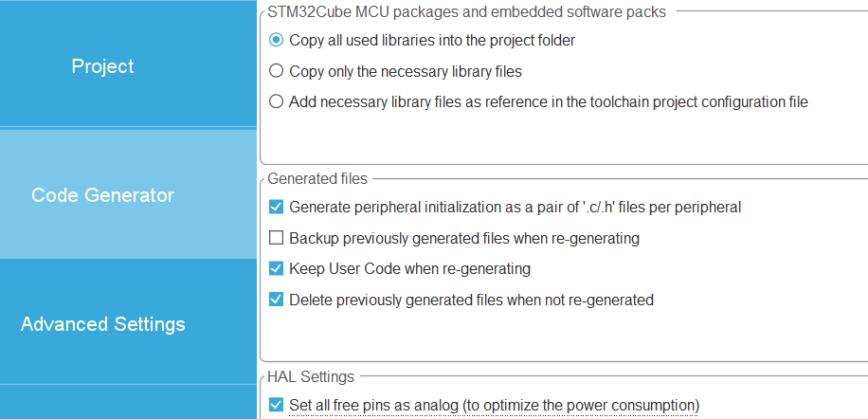This screenshot has width=868, height=419.
Task: Click the 'STM32Cube MCU packages' section heading
Action: (466, 12)
